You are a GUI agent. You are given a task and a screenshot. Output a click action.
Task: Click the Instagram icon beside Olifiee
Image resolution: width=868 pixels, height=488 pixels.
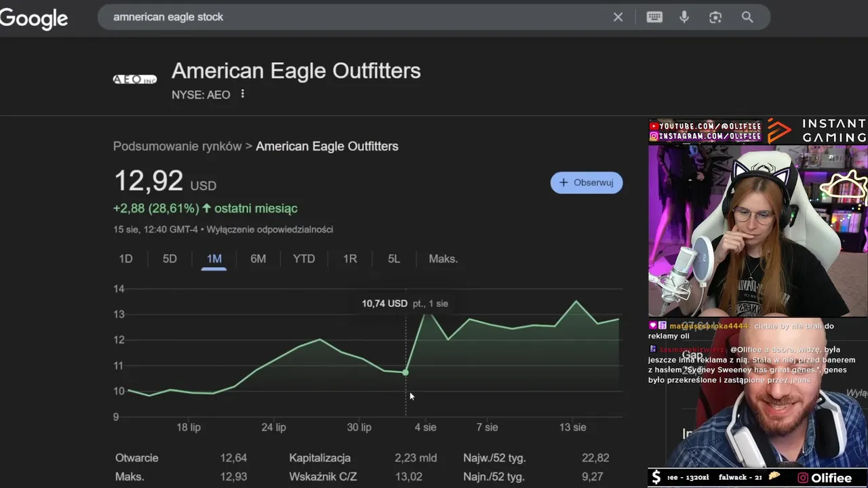click(x=803, y=478)
